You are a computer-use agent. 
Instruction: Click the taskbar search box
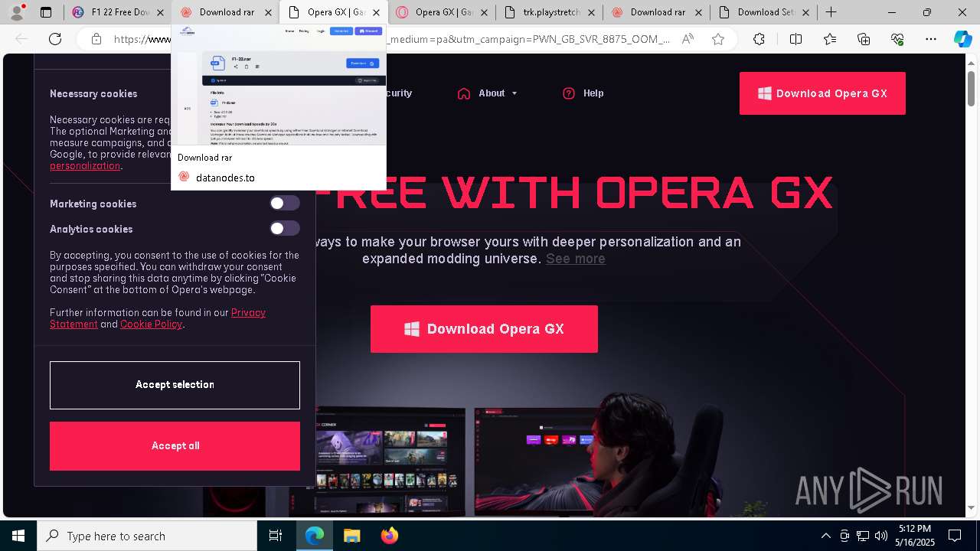click(147, 536)
